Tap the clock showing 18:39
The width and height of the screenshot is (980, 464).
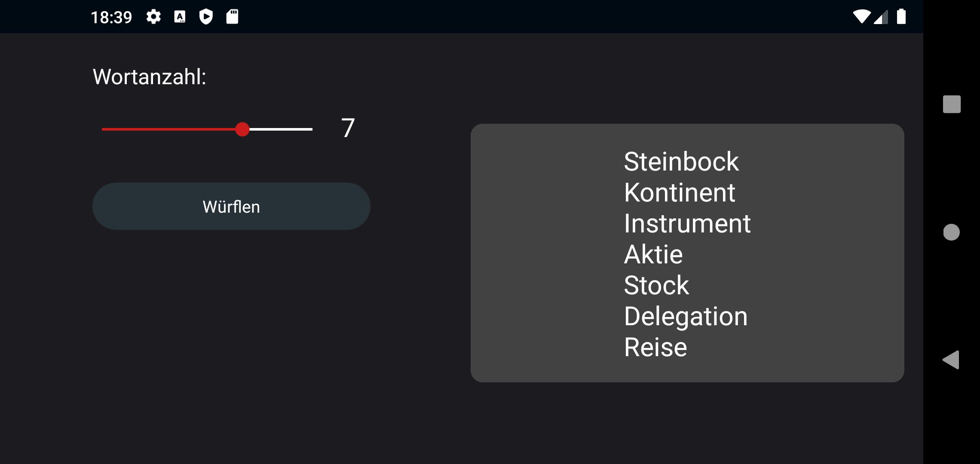(x=111, y=18)
